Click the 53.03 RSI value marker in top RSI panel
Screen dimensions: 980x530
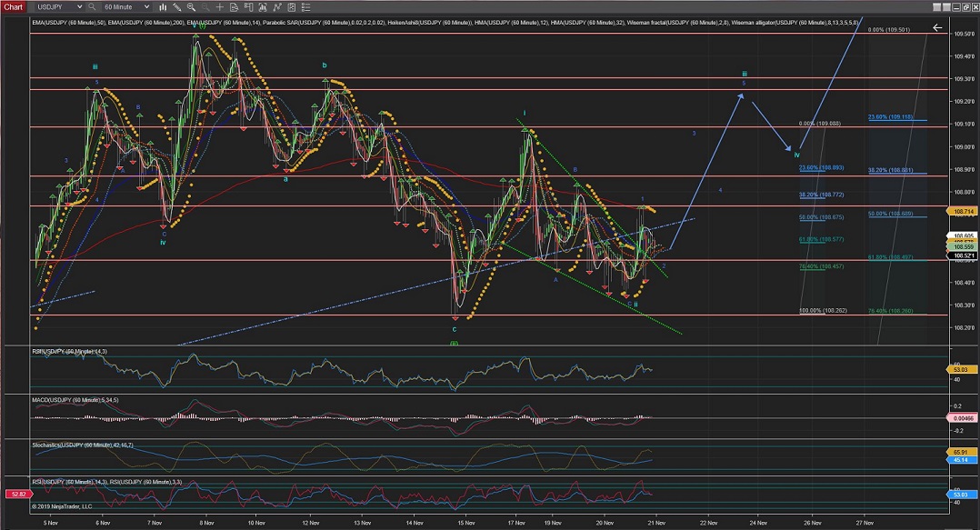(961, 370)
